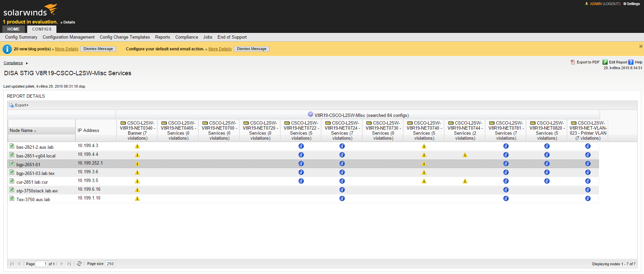The image size is (644, 274).
Task: Go to the first page of results
Action: 12,264
